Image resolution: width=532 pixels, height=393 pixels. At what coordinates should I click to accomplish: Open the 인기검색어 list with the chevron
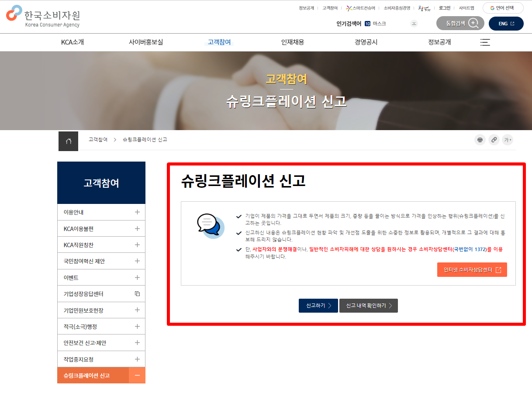414,23
